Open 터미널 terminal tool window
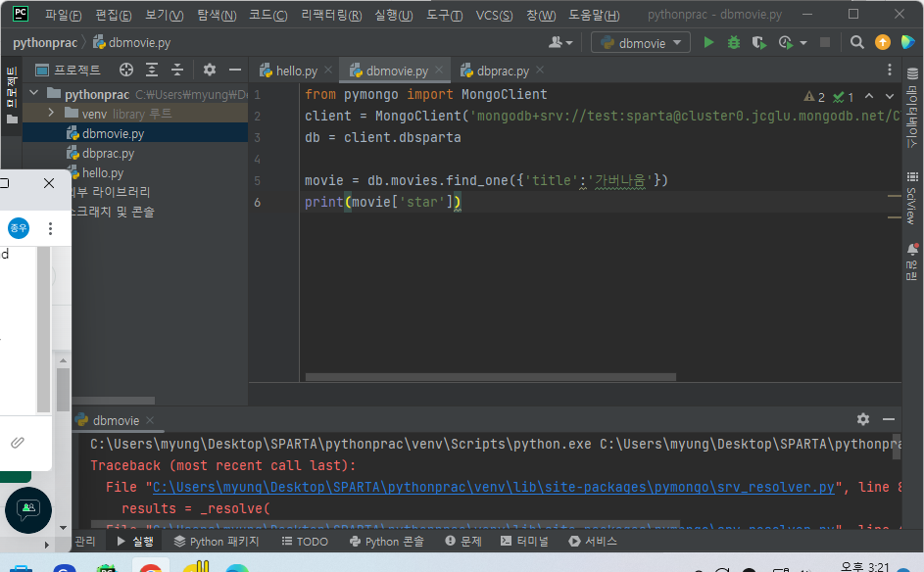 [524, 541]
